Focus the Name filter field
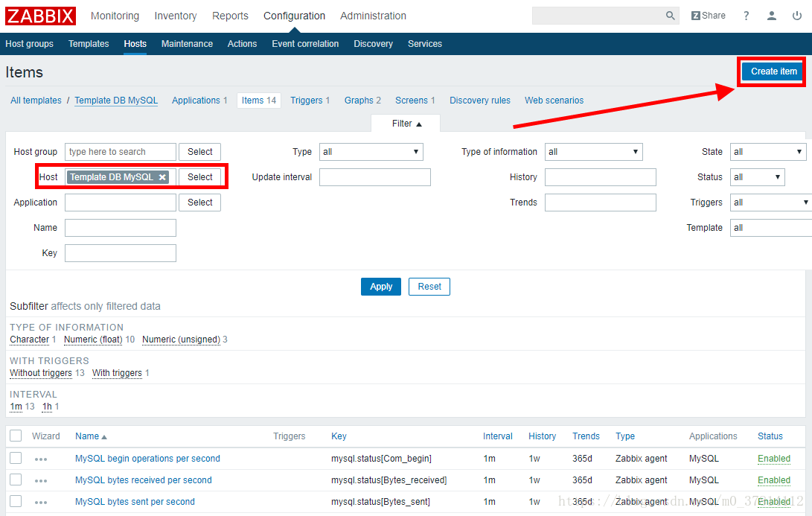 [120, 228]
